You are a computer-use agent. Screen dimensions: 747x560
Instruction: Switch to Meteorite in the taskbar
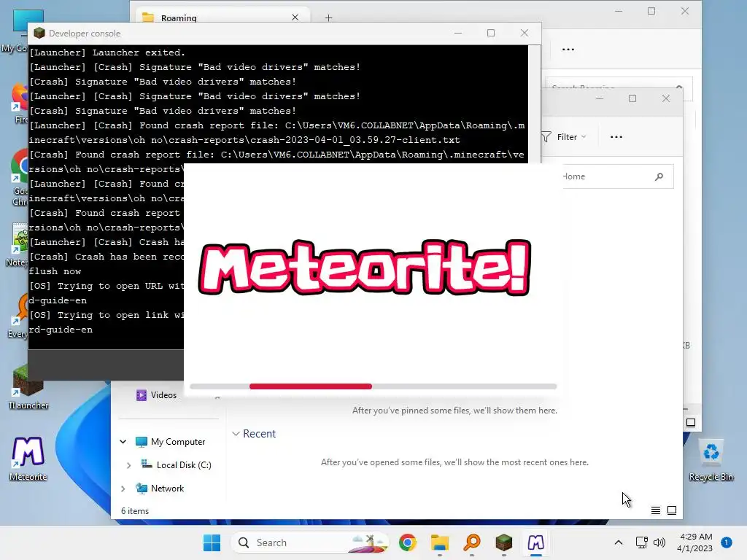(x=536, y=542)
